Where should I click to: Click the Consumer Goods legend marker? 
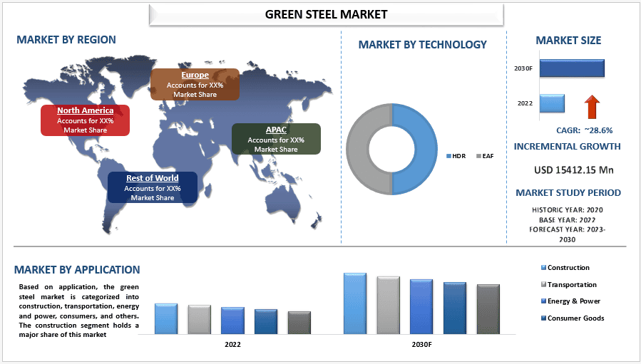[x=544, y=318]
